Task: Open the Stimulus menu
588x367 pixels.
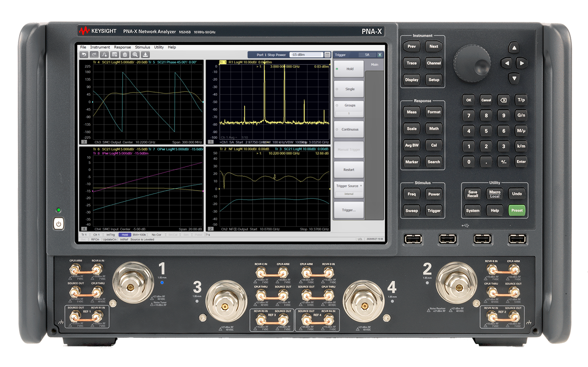Action: click(x=142, y=47)
